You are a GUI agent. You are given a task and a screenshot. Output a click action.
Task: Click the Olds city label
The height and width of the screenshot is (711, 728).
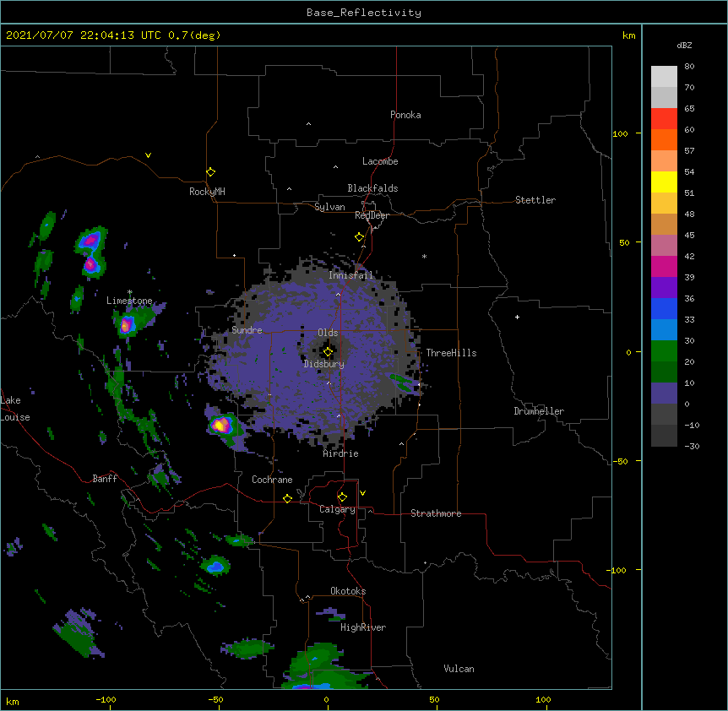click(x=328, y=333)
